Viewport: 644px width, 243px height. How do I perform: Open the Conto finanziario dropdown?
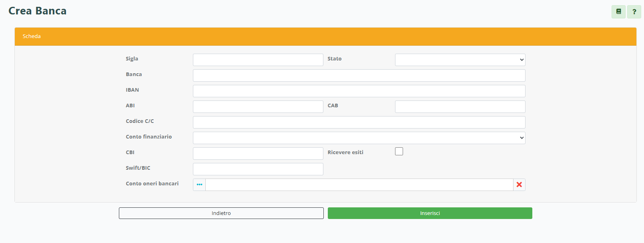[359, 138]
